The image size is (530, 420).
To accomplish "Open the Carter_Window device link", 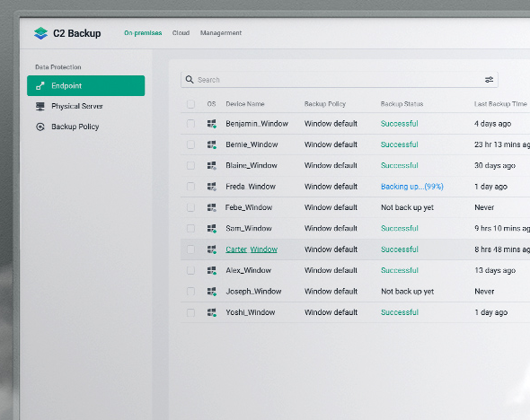I will pyautogui.click(x=252, y=249).
